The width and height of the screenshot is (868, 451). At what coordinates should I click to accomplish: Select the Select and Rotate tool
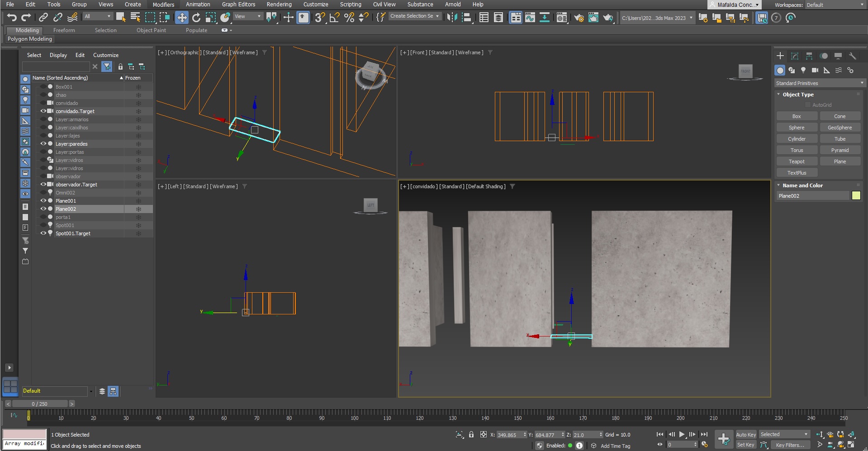click(x=196, y=18)
